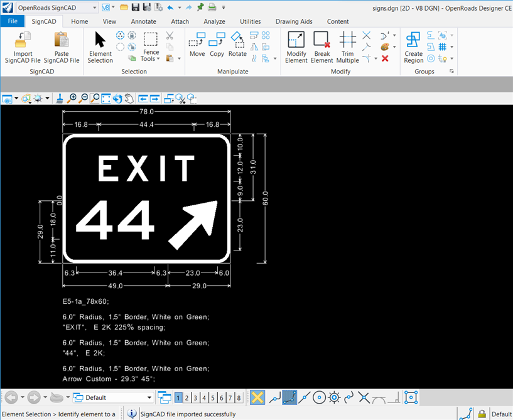The width and height of the screenshot is (513, 420).
Task: Click the Default level in status bar
Action: coord(502,414)
